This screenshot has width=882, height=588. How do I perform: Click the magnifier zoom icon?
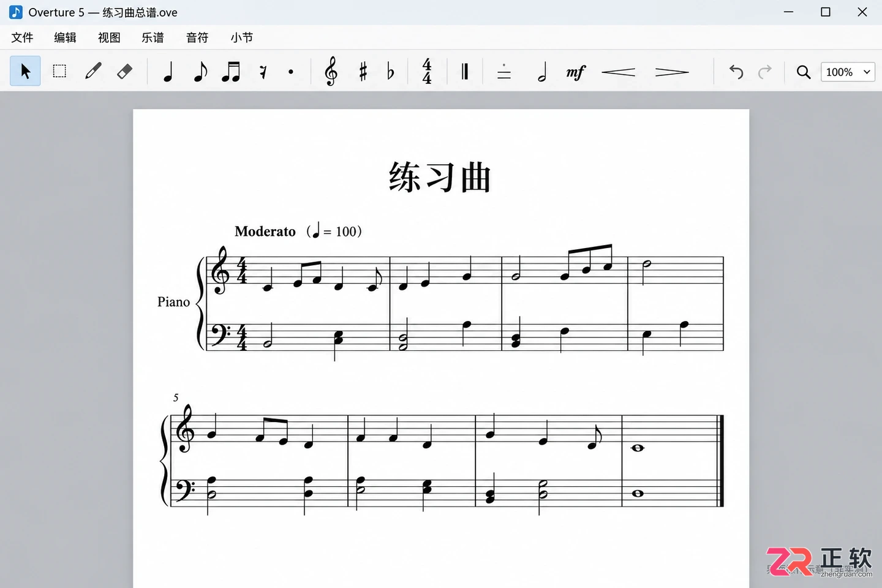pyautogui.click(x=804, y=72)
